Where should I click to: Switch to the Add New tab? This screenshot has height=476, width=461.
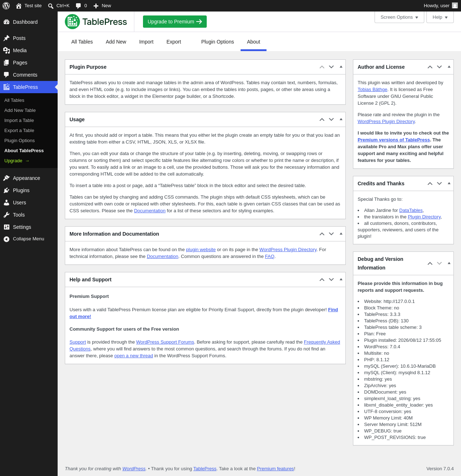[116, 42]
